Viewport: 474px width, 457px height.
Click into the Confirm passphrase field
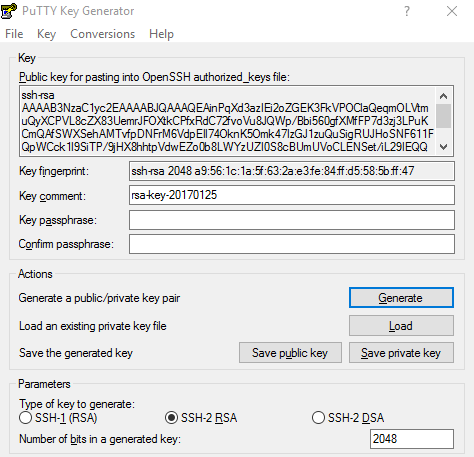292,244
